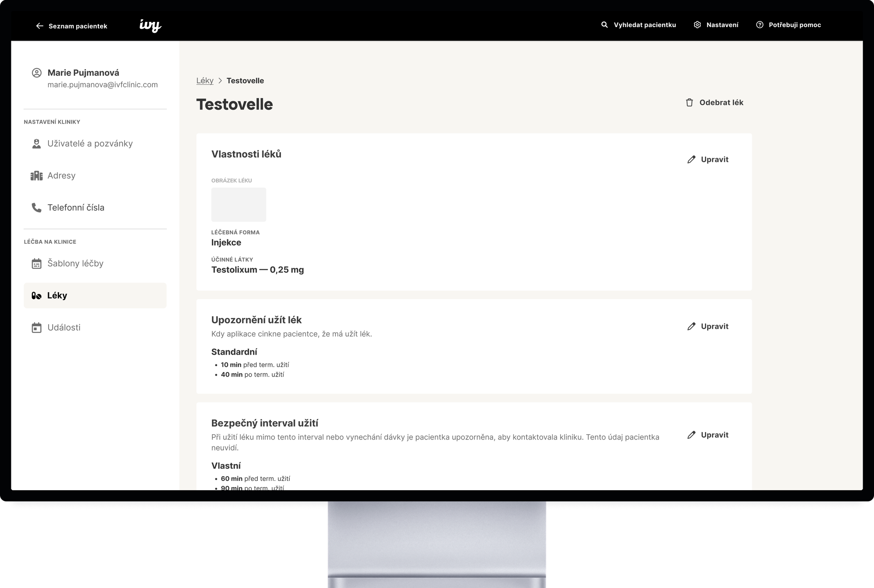Click the back arrow beside Seznam pacientek
Viewport: 874px width, 588px height.
point(39,26)
